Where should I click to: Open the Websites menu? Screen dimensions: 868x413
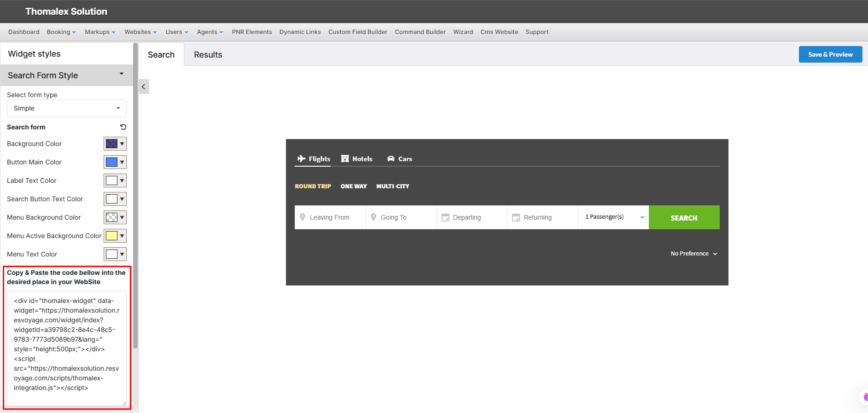[x=140, y=32]
